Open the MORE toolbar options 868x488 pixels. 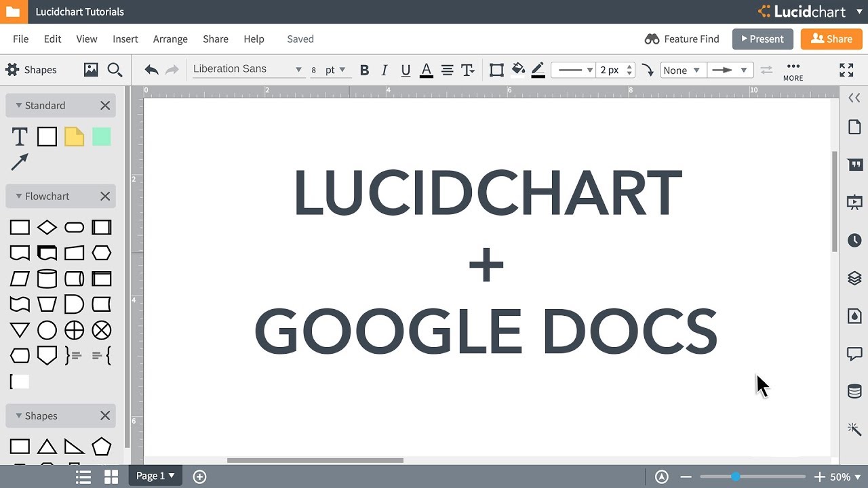(x=793, y=71)
